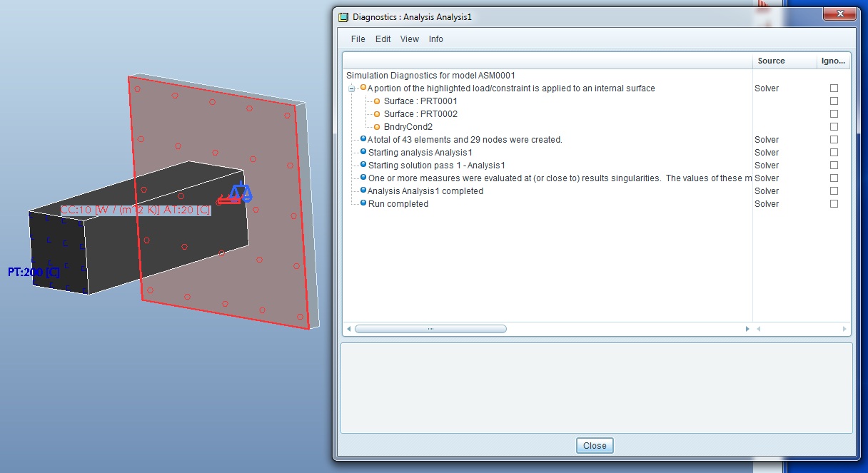Tick ignore checkbox for Analysis1 completed row
868x473 pixels.
834,191
